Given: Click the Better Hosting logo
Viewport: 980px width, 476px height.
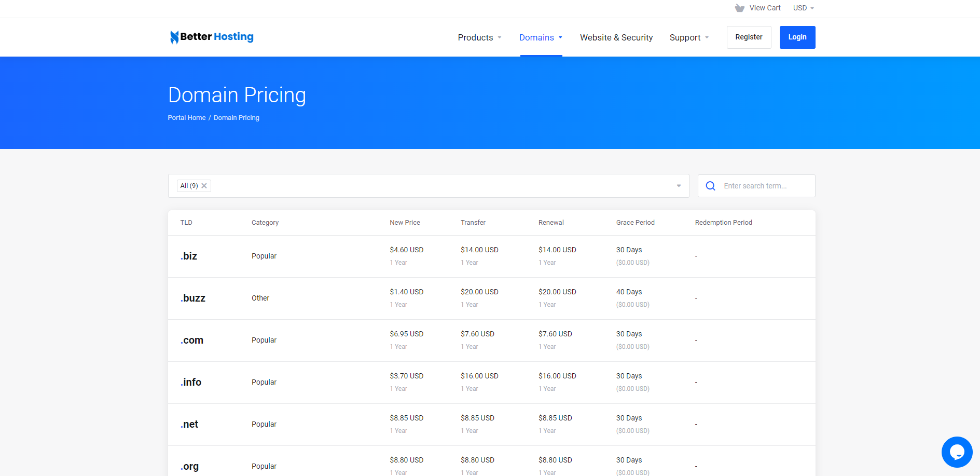Looking at the screenshot, I should point(211,37).
